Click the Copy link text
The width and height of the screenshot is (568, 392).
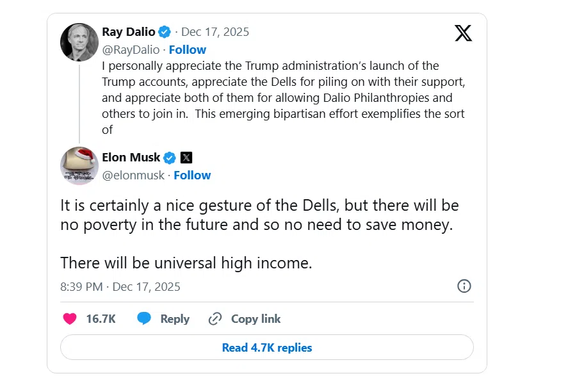[x=256, y=319]
